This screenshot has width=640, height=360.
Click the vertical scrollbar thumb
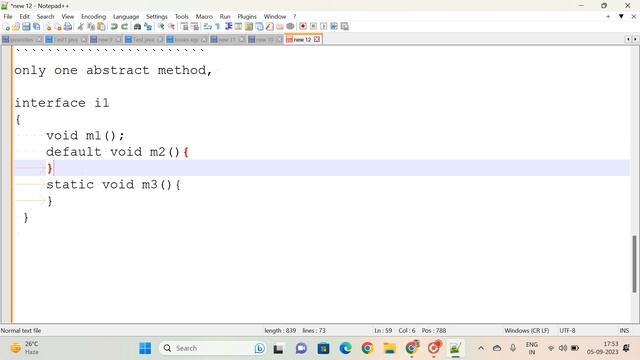(x=634, y=264)
